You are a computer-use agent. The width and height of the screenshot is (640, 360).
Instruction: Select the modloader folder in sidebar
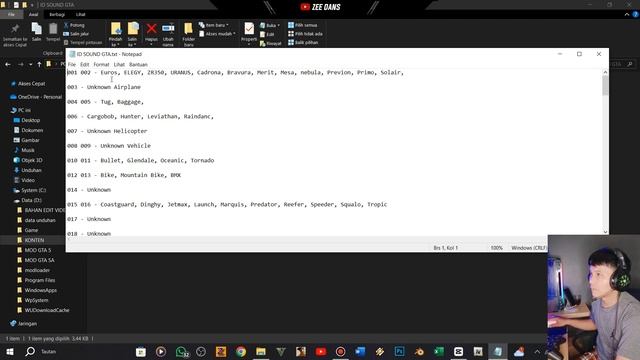tap(33, 270)
